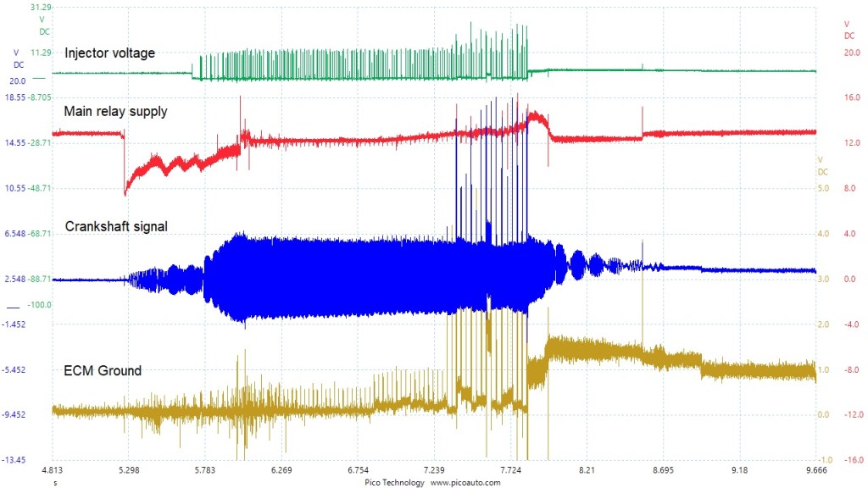Click the seconds unit label below time axis
This screenshot has height=488, width=868.
point(55,482)
